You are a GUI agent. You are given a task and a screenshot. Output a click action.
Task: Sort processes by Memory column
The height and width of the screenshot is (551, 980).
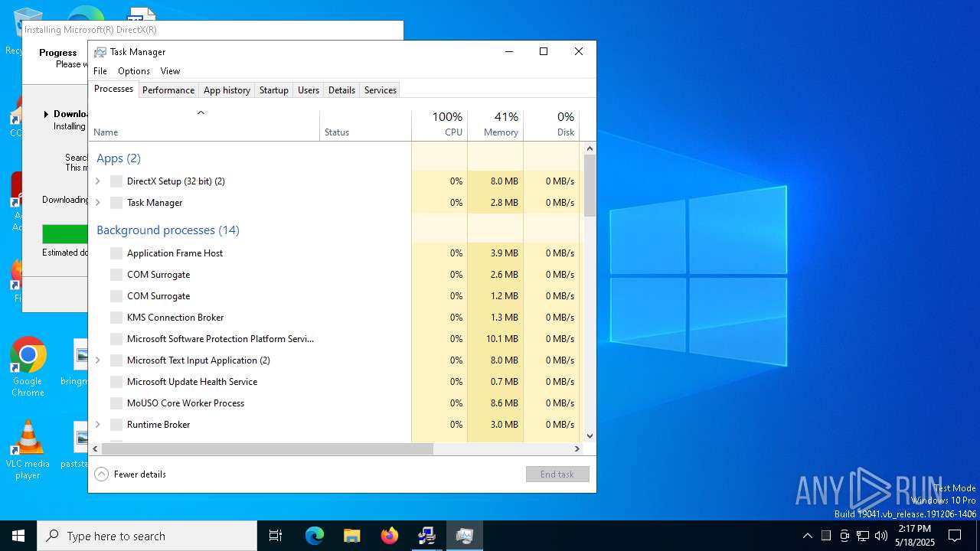[x=495, y=125]
